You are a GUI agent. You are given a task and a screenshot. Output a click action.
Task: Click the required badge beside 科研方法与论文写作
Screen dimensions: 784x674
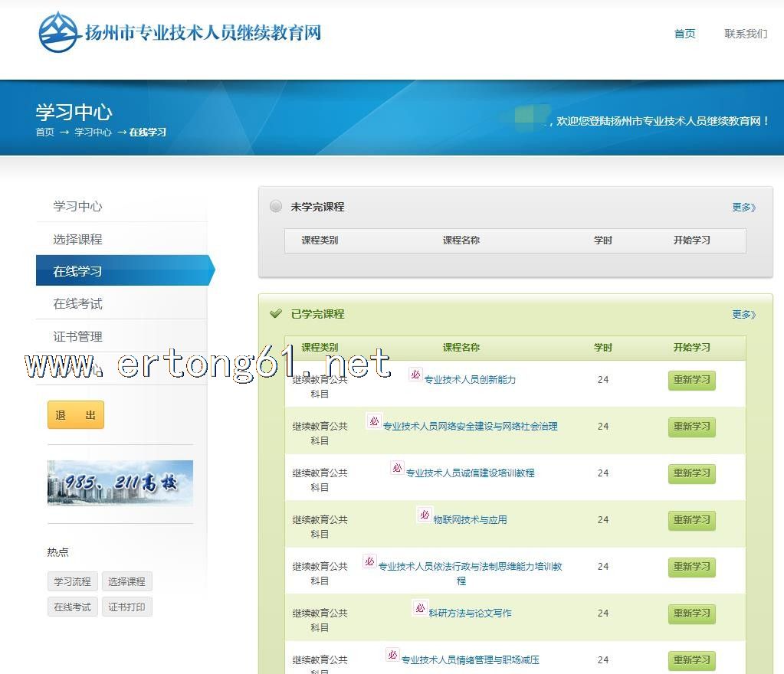(x=420, y=608)
